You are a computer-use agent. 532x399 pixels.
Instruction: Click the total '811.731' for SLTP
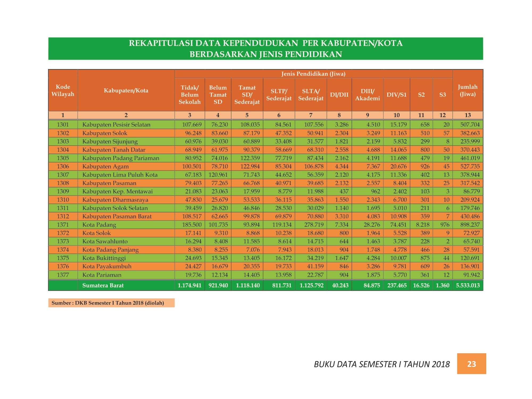[282, 285]
